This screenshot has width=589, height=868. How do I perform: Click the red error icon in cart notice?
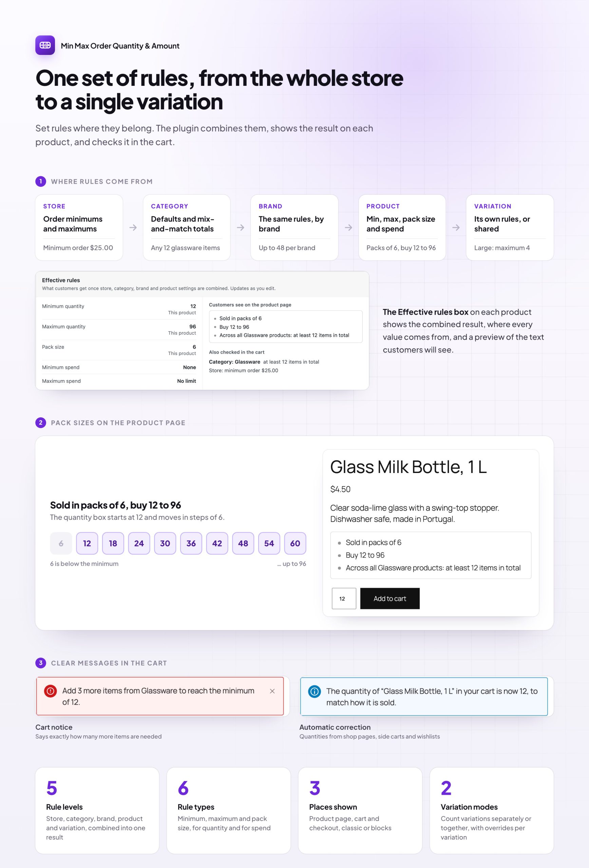point(51,691)
